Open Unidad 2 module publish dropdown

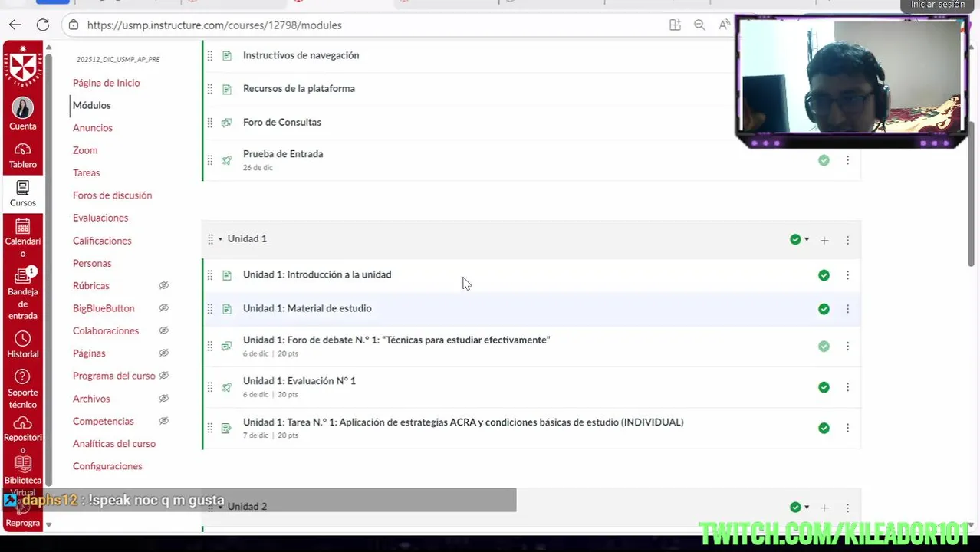pos(800,508)
